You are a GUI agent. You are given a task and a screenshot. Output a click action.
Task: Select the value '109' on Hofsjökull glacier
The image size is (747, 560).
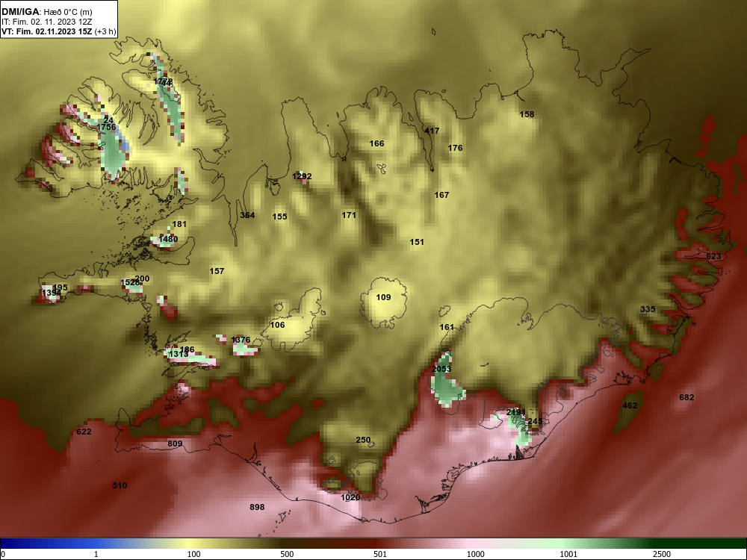(x=383, y=297)
